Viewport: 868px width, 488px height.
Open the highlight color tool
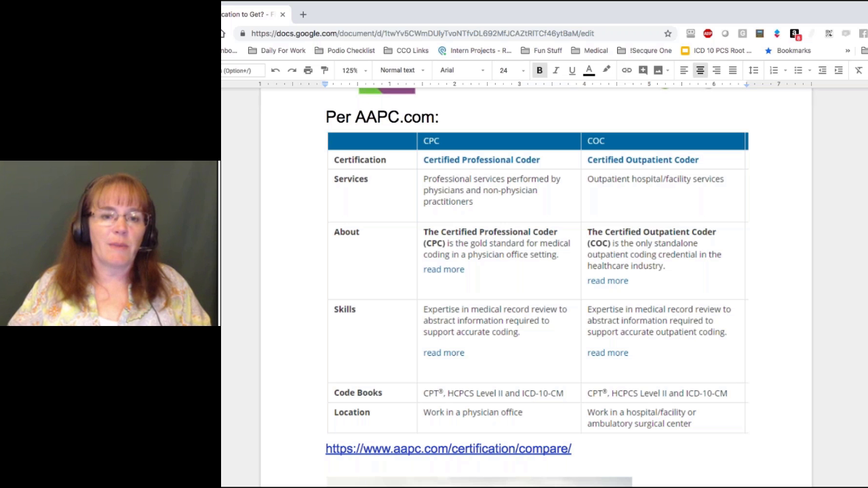click(x=606, y=70)
